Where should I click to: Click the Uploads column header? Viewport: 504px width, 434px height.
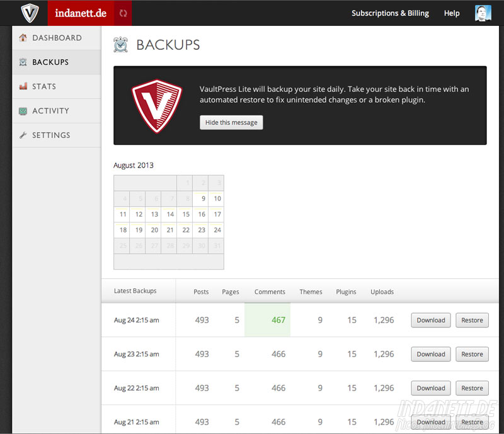tap(382, 292)
